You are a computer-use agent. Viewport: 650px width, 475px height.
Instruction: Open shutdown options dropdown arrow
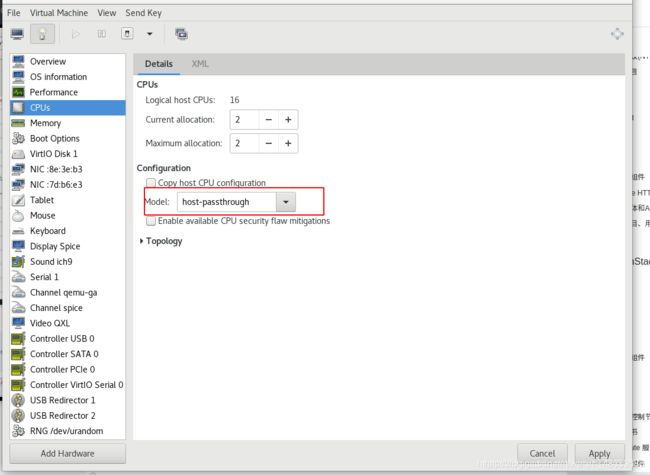click(x=150, y=34)
